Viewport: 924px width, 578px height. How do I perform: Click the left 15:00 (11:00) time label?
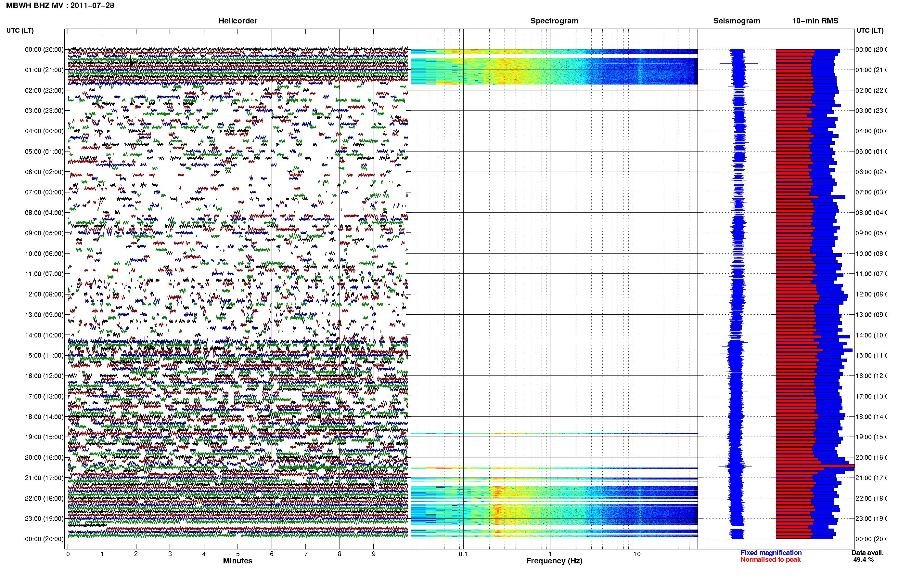[x=44, y=355]
